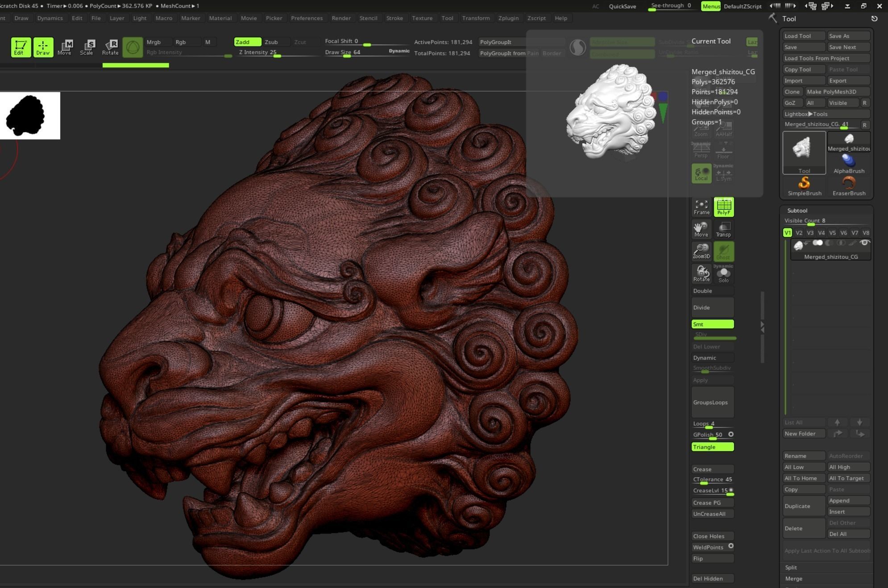Click the Zoom3D magnifier icon

coord(701,251)
